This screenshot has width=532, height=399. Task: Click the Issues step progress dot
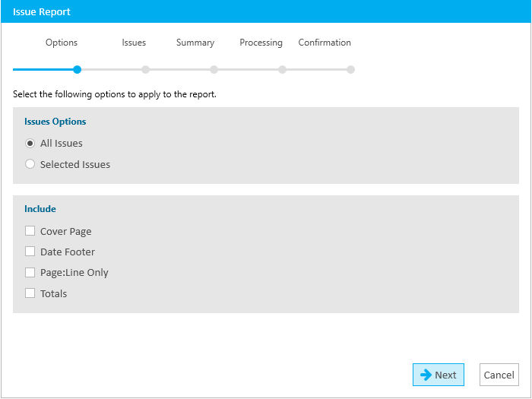(146, 70)
